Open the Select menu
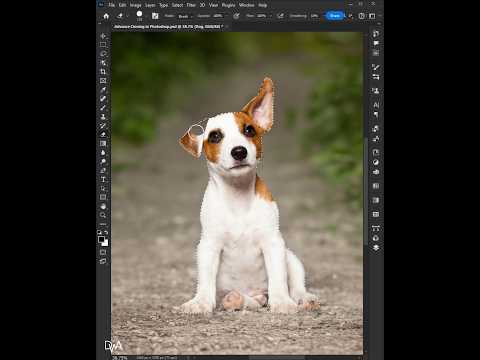Screen dimensions: 480x360 pyautogui.click(x=177, y=5)
